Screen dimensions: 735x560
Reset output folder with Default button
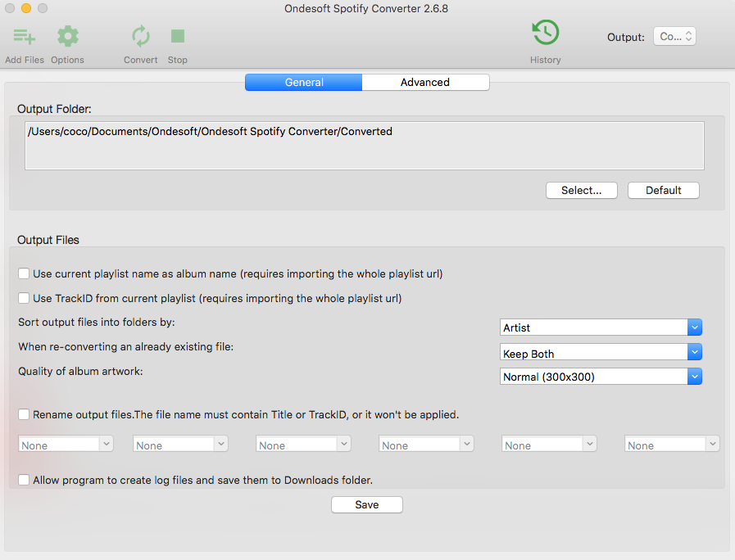(663, 190)
